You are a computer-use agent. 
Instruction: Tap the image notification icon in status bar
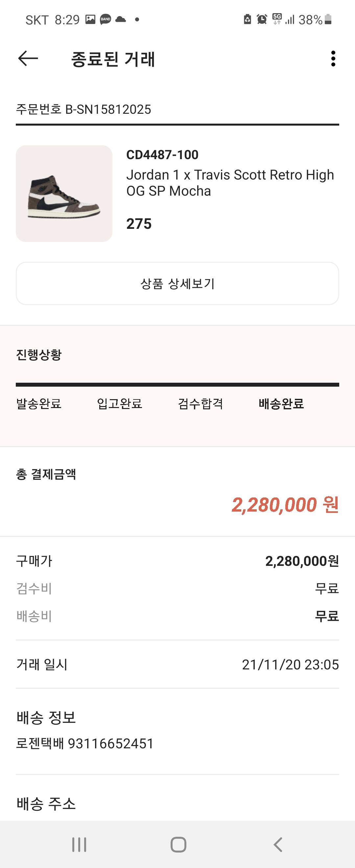(x=90, y=19)
